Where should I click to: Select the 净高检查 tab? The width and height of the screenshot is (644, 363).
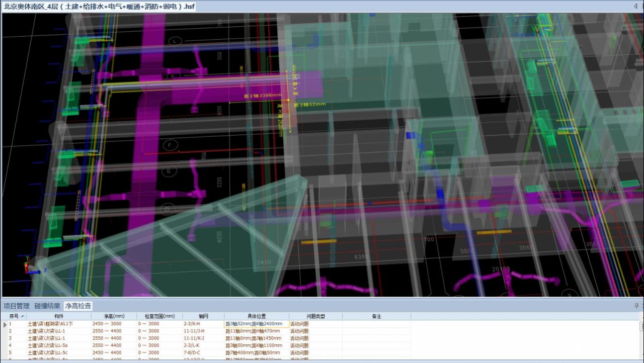78,306
